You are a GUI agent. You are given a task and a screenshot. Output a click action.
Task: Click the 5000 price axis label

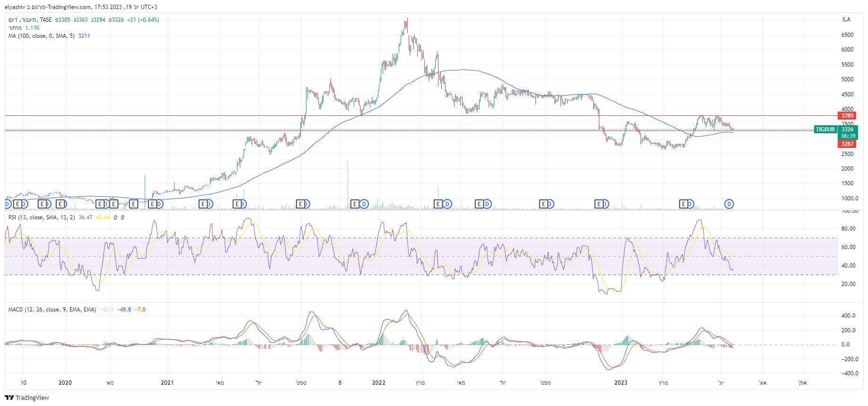click(x=847, y=79)
